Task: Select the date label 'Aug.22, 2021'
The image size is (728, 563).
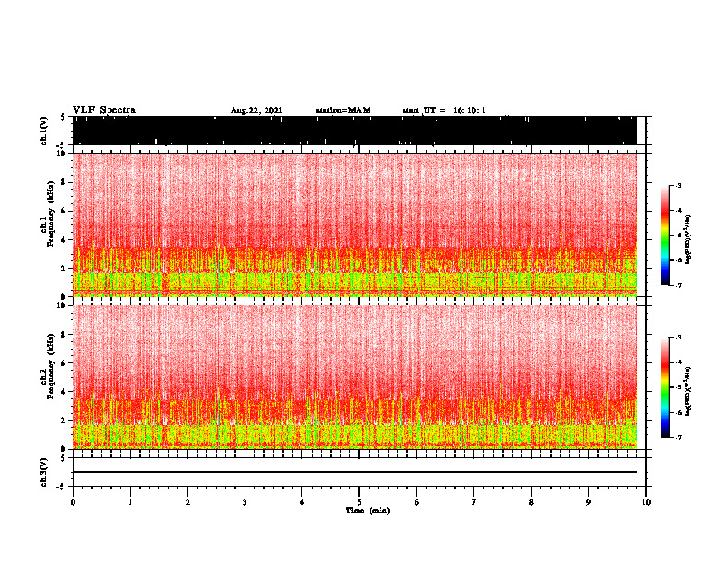Action: [256, 110]
